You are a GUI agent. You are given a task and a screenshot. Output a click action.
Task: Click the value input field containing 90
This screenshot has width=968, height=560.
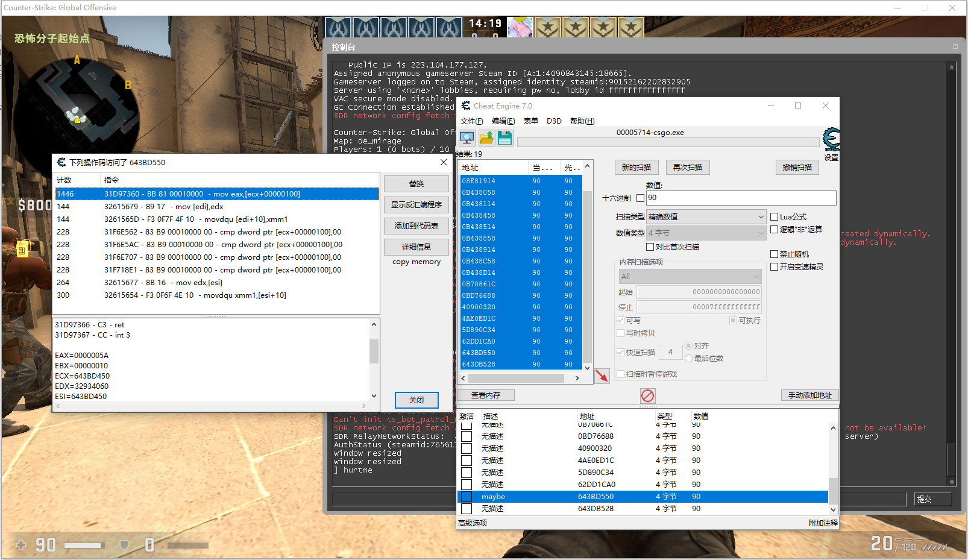741,198
